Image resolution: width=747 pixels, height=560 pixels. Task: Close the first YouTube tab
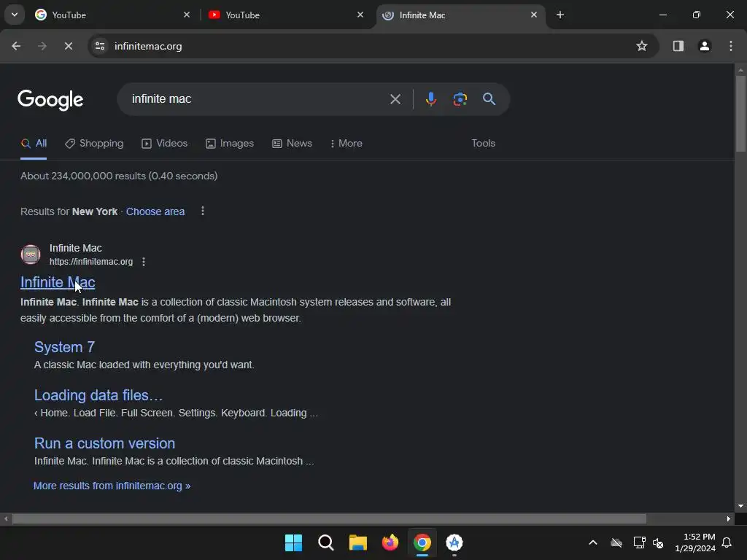point(187,15)
